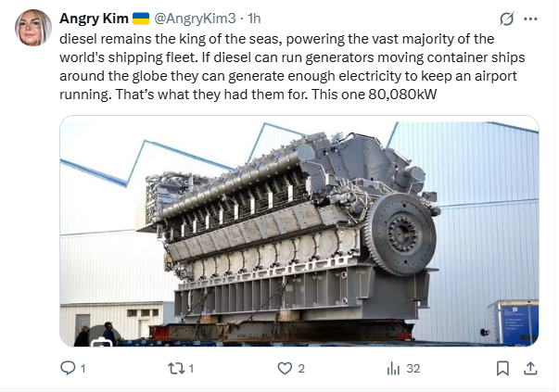
Task: Open the share post arrow icon
Action: (x=530, y=368)
